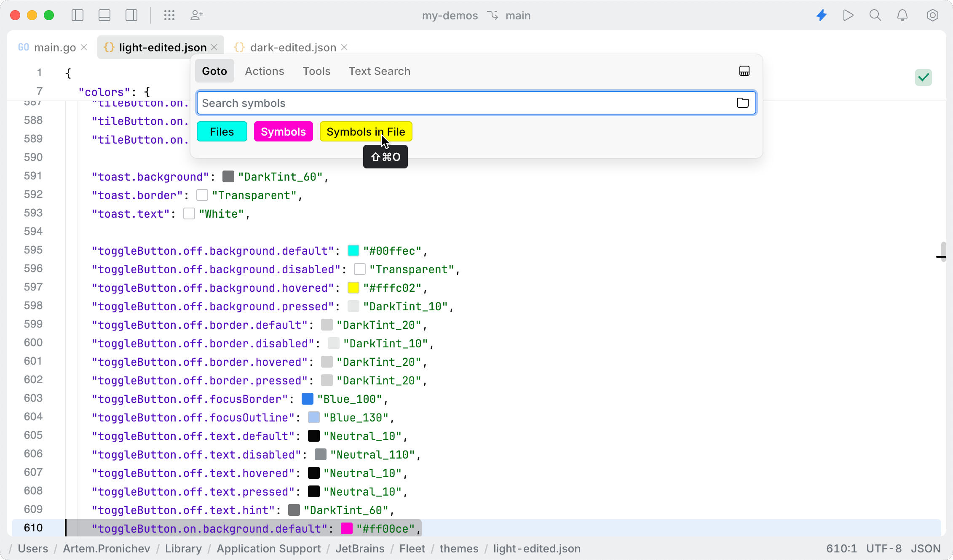This screenshot has width=953, height=560.
Task: Click the smart mode lightning icon
Action: (x=822, y=15)
